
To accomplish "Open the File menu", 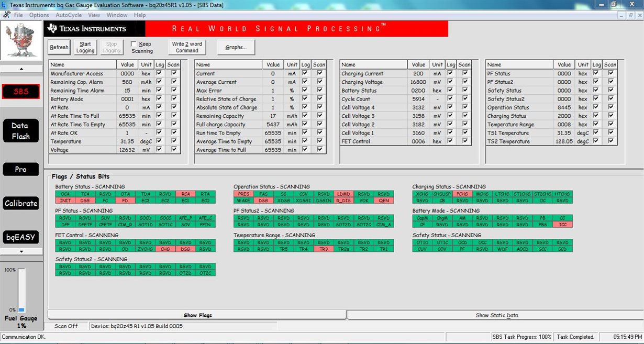I will (18, 15).
